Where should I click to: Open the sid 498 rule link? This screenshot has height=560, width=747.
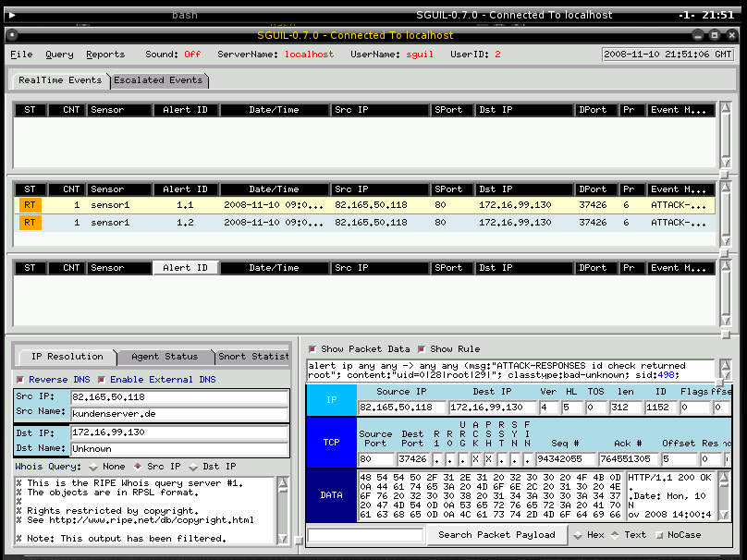[666, 375]
